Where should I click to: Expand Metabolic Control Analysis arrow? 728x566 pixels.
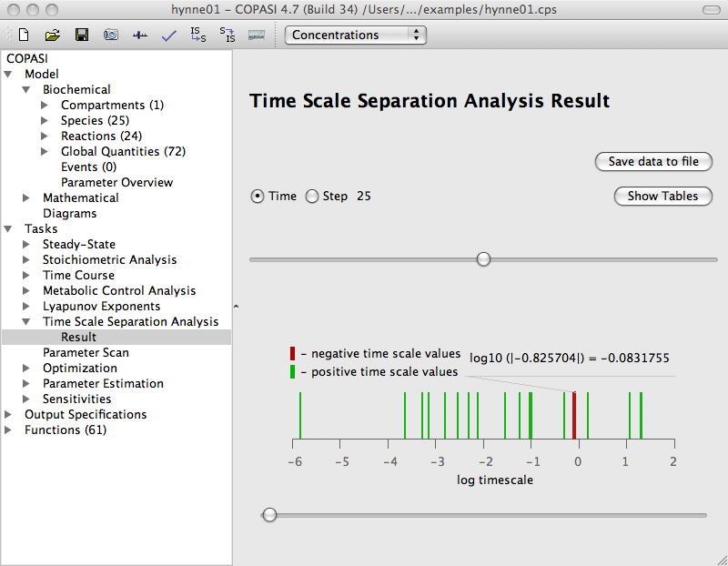tap(26, 290)
